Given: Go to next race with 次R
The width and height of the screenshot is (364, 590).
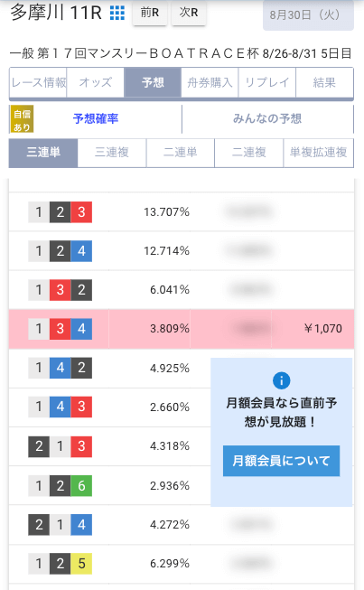Looking at the screenshot, I should [189, 13].
